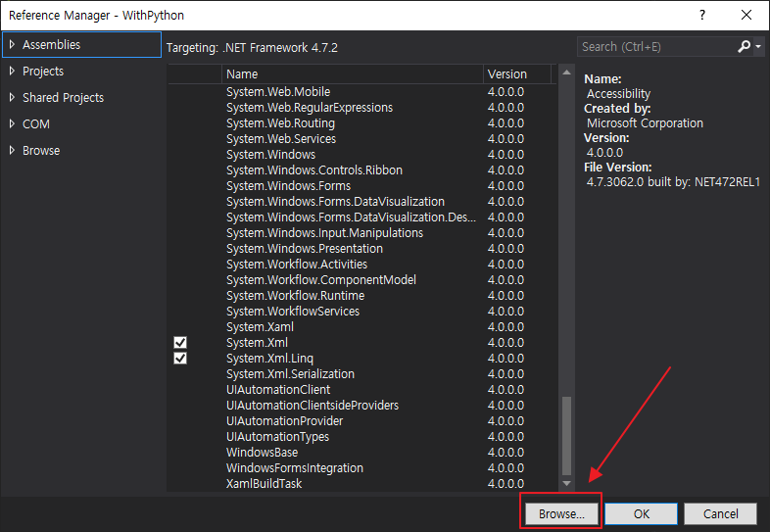
Task: Select System.Web.Mobile row
Action: tap(361, 92)
